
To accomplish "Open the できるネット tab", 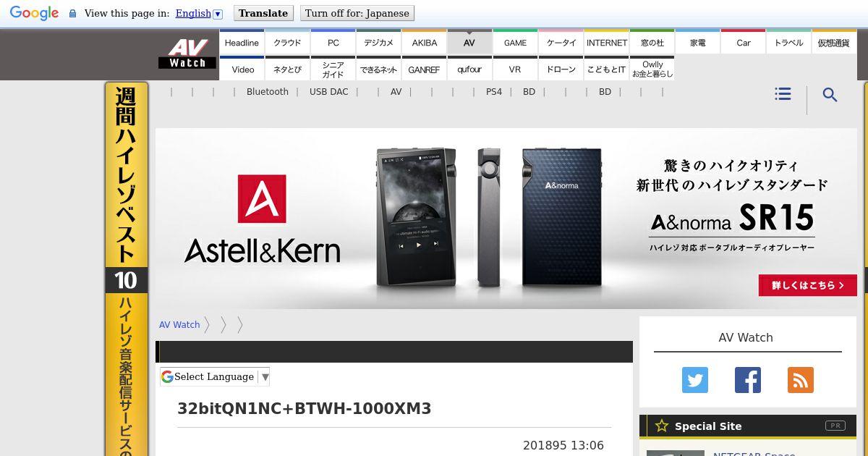I will click(x=379, y=69).
